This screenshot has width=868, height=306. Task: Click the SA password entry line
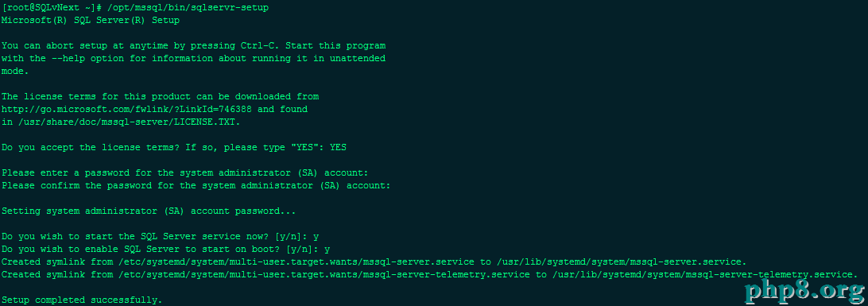[184, 172]
